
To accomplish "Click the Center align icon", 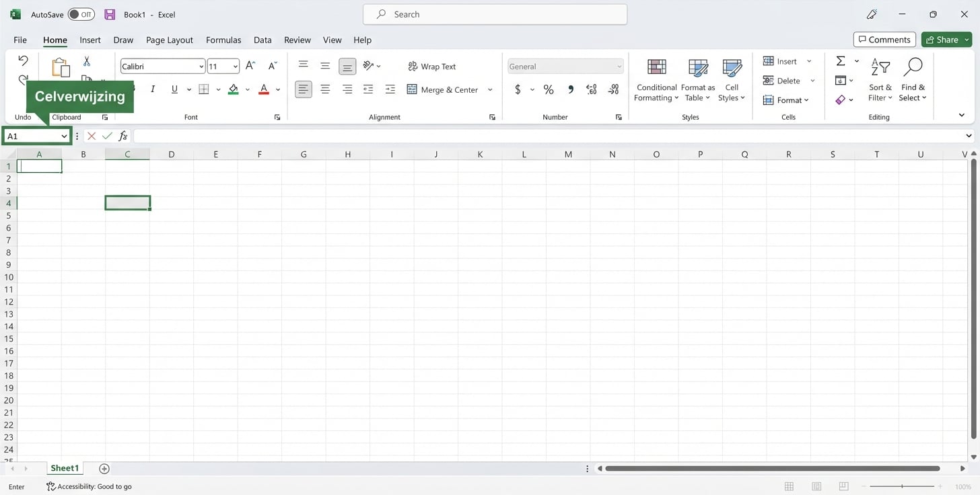I will click(325, 89).
